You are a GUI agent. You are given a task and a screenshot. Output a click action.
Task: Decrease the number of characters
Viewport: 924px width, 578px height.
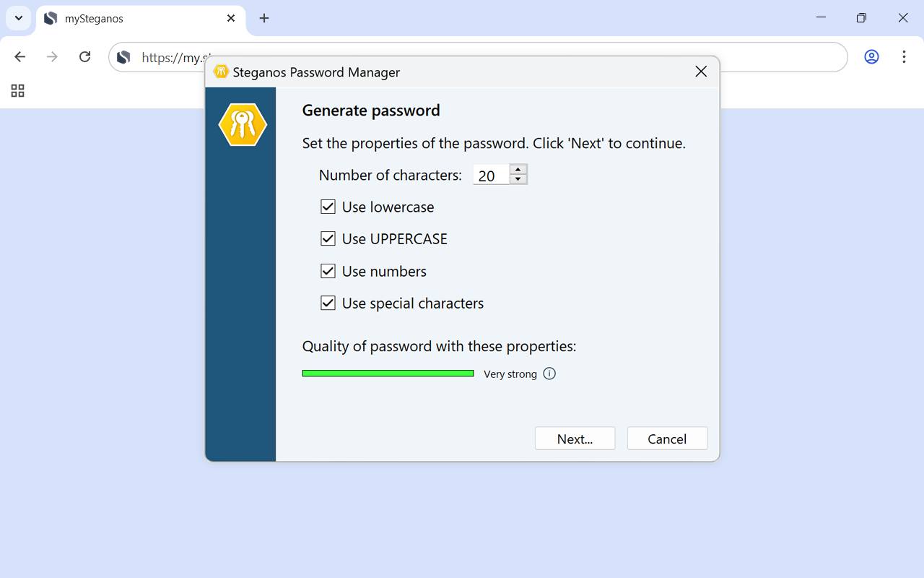pyautogui.click(x=518, y=179)
